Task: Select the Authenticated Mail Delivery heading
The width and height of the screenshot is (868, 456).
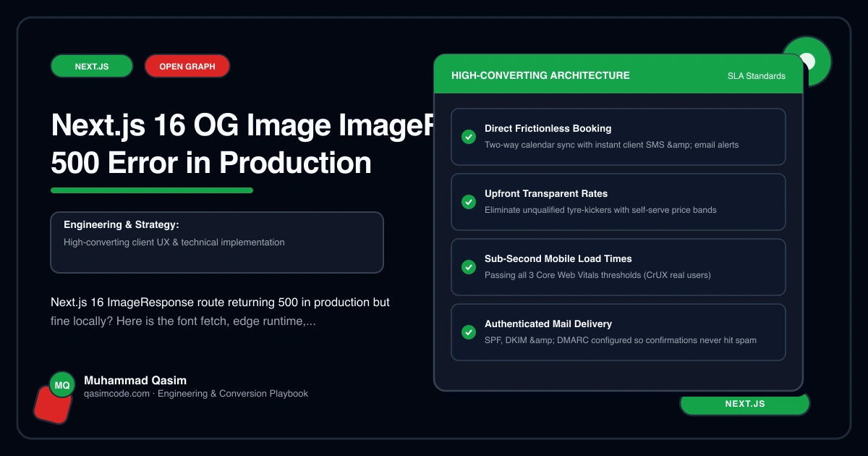Action: coord(548,324)
